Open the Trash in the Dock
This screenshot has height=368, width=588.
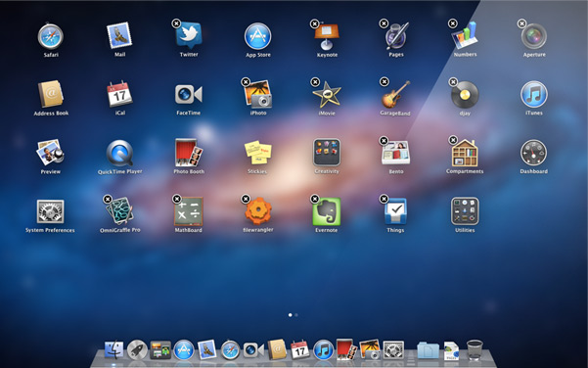[x=475, y=350]
